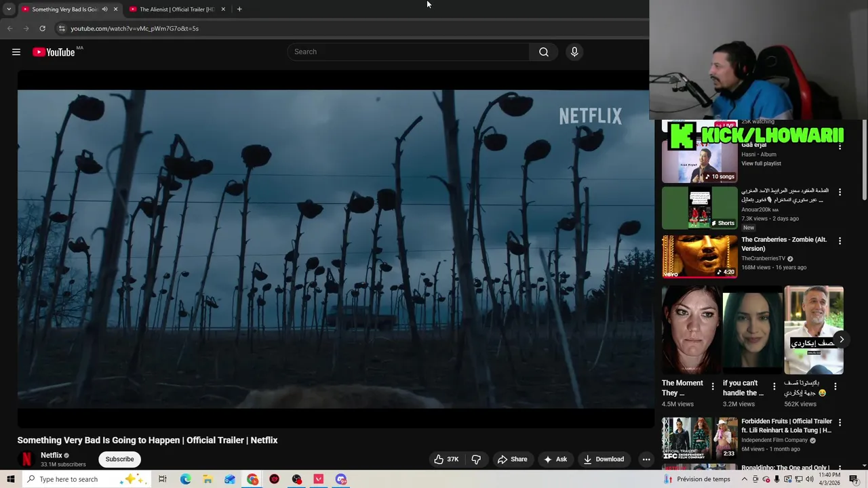Open The Cranberries Zombie video thumbnail
Image resolution: width=868 pixels, height=488 pixels.
[699, 256]
